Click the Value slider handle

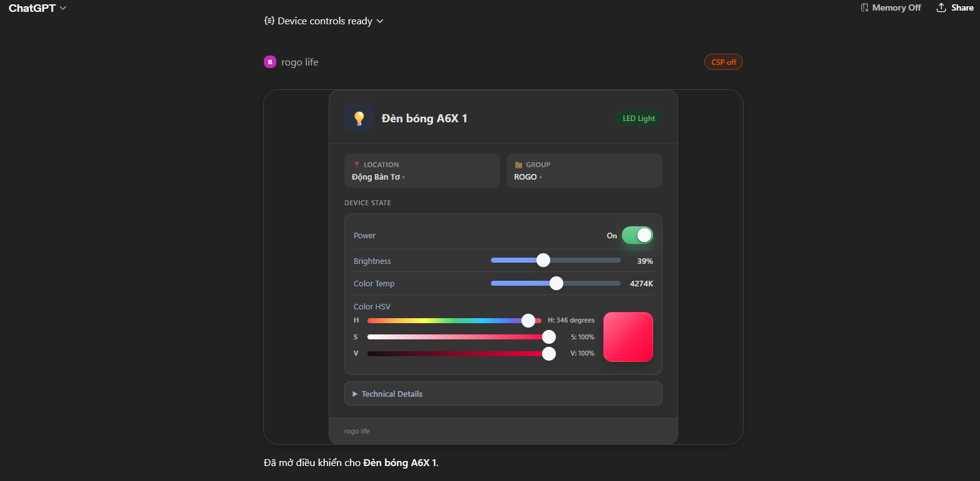tap(549, 354)
